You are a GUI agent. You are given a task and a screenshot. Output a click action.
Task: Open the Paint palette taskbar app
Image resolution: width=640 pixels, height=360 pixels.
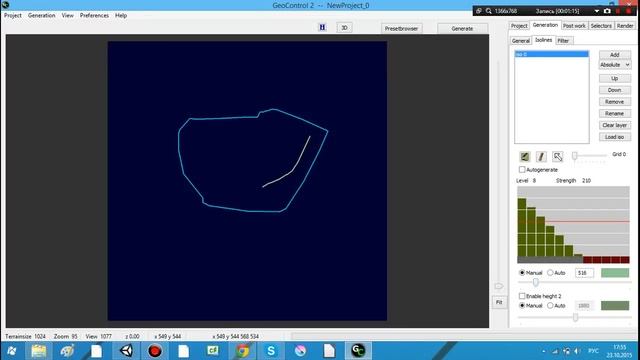click(67, 351)
